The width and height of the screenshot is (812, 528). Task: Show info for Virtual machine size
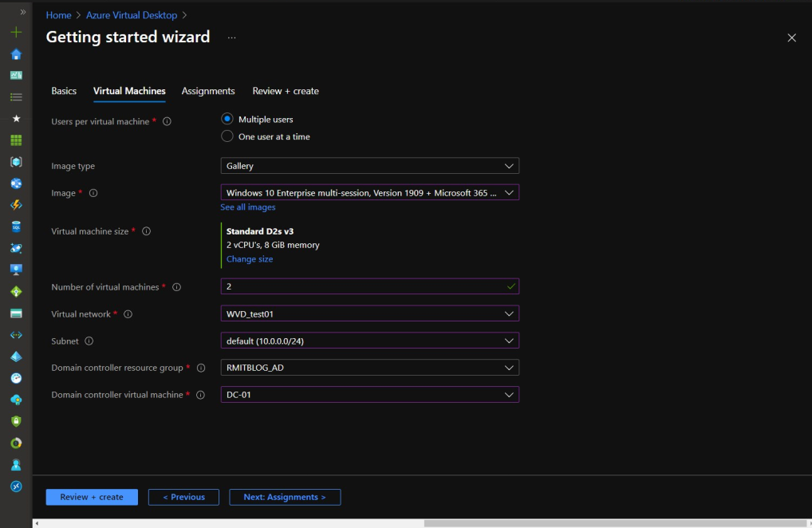pyautogui.click(x=147, y=231)
